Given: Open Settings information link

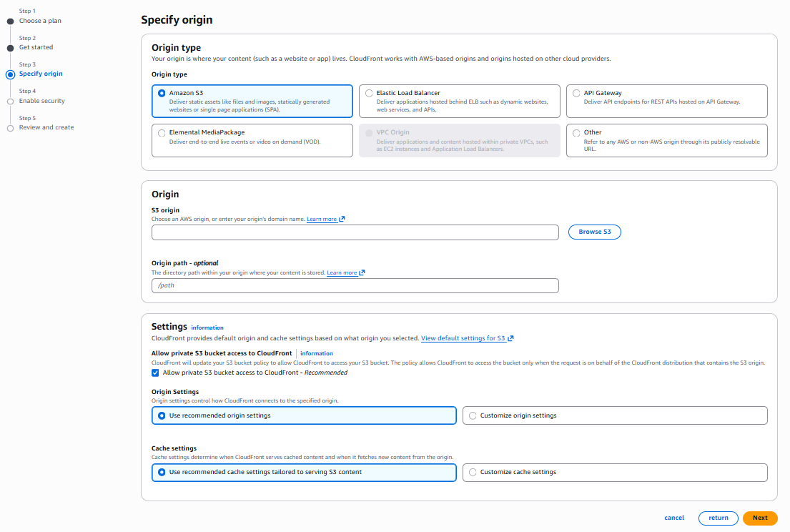Looking at the screenshot, I should (x=207, y=327).
